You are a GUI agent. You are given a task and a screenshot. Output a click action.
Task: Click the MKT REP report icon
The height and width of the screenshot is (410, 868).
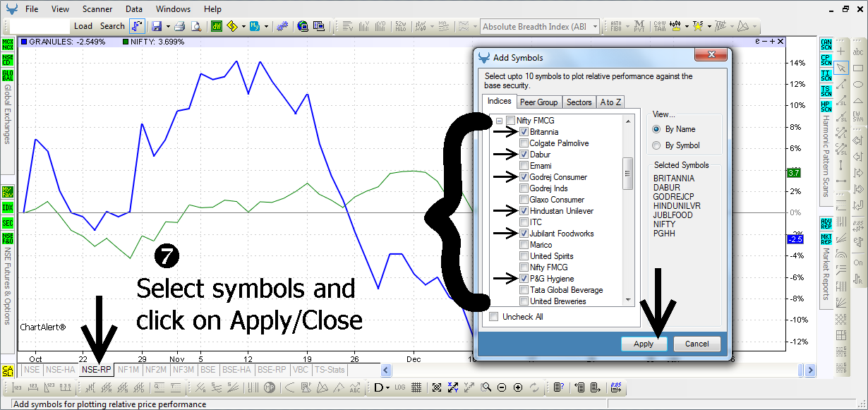pyautogui.click(x=826, y=239)
